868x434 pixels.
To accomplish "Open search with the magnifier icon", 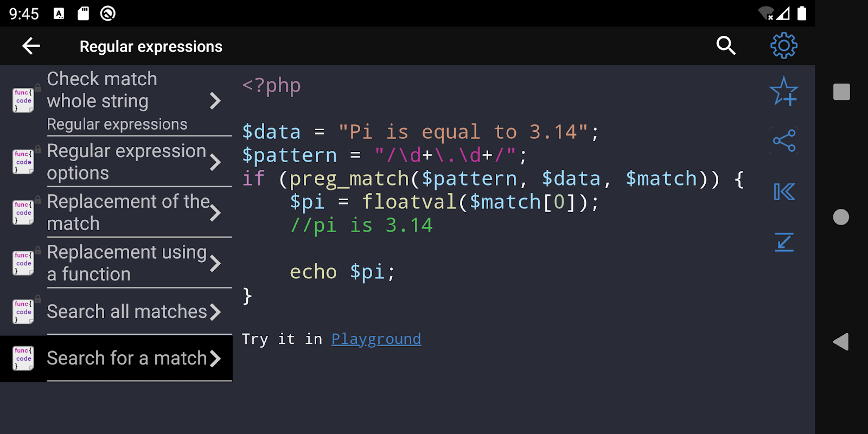I will click(726, 46).
